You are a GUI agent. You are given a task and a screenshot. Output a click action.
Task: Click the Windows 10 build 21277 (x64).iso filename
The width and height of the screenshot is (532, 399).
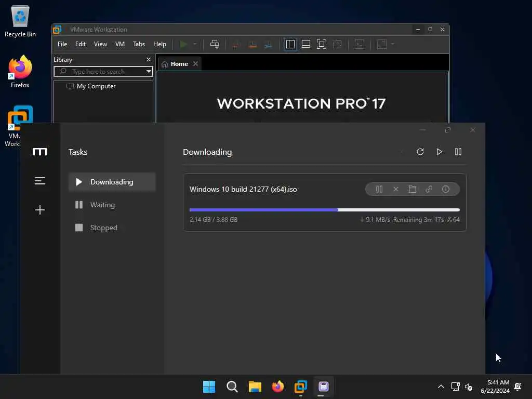(243, 189)
